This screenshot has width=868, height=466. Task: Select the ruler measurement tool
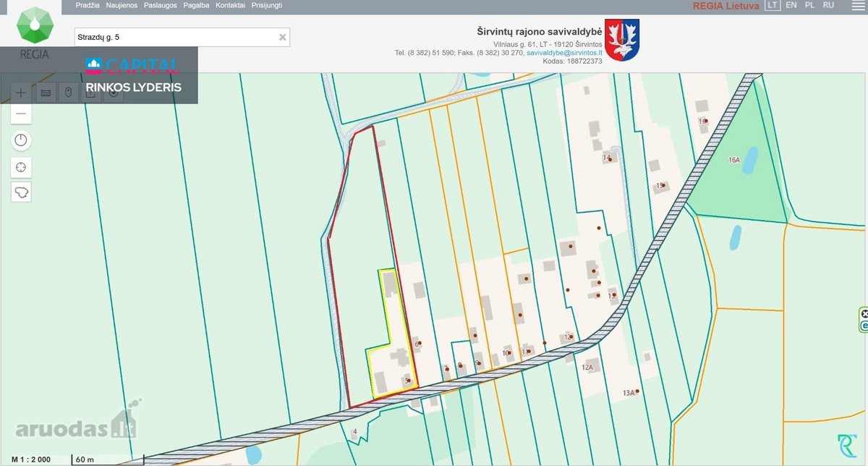[46, 93]
